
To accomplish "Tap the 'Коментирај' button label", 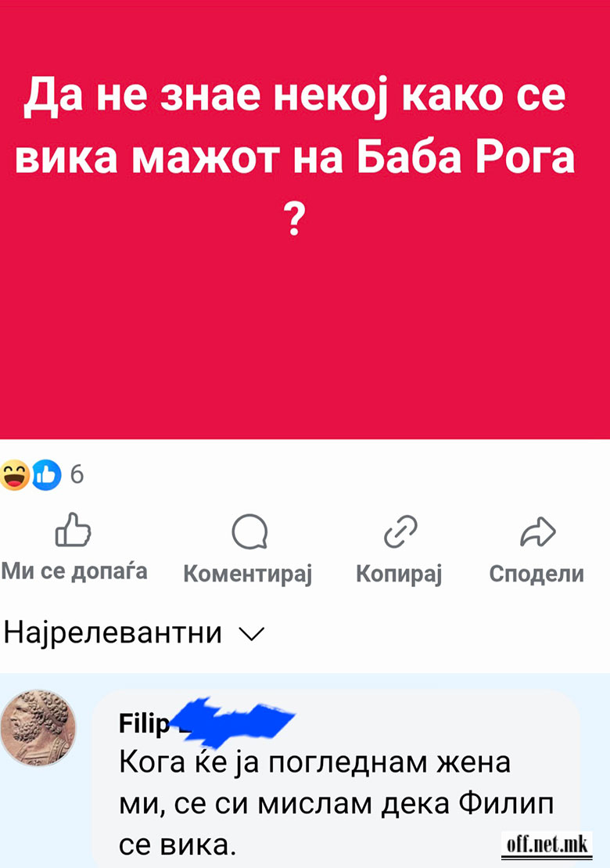I will click(248, 574).
